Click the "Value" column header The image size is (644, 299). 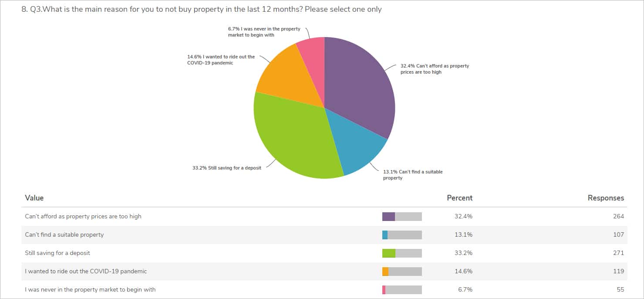point(34,198)
